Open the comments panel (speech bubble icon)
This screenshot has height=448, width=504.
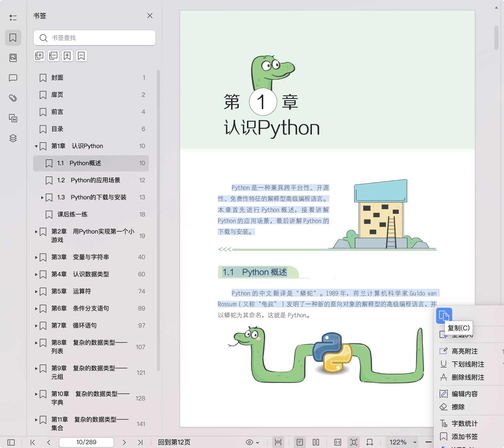click(x=13, y=78)
